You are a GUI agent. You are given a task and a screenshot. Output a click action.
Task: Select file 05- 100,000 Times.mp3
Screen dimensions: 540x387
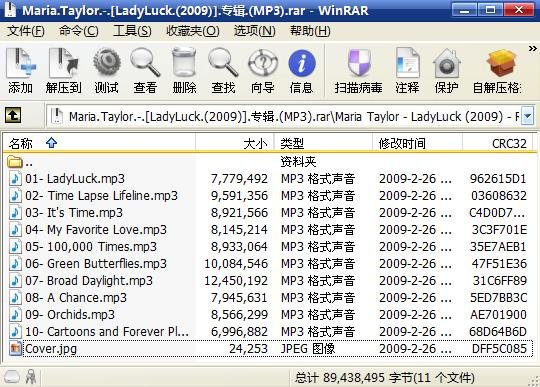(91, 247)
